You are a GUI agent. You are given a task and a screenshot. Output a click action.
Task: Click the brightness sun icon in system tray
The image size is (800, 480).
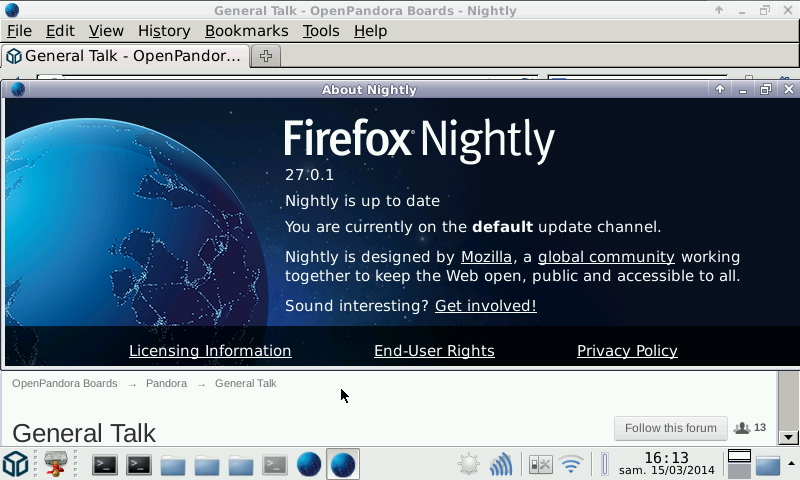coord(468,464)
